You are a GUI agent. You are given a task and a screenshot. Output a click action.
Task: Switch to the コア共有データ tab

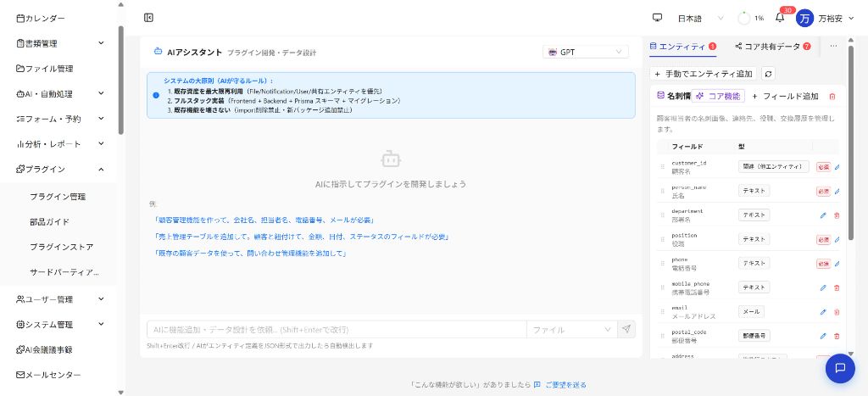(x=773, y=47)
